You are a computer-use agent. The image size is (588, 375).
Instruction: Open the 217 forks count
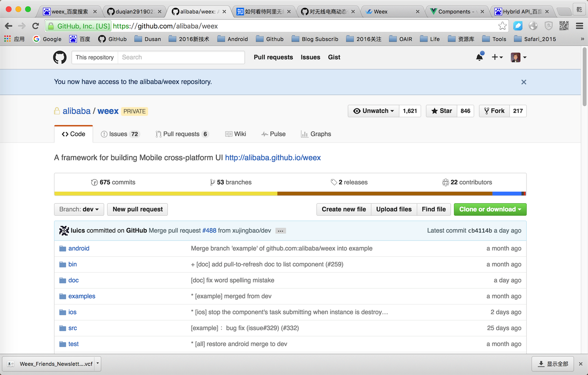coord(518,111)
